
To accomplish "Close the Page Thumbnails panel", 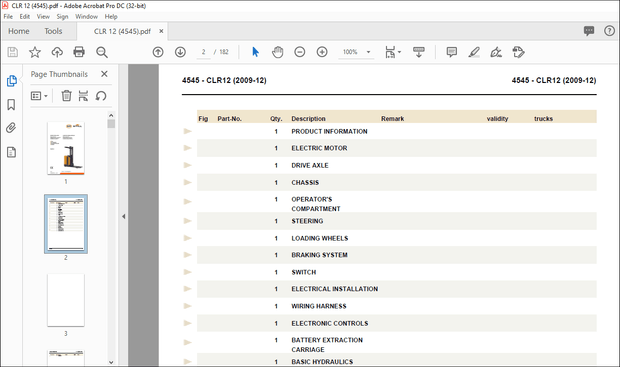I will (104, 74).
